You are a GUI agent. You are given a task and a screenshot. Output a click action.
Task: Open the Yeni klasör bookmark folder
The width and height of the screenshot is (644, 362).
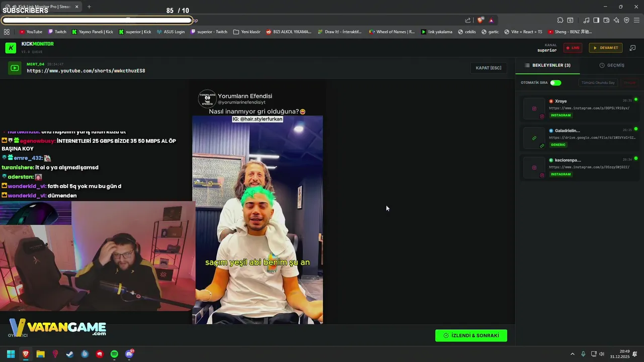(x=247, y=32)
